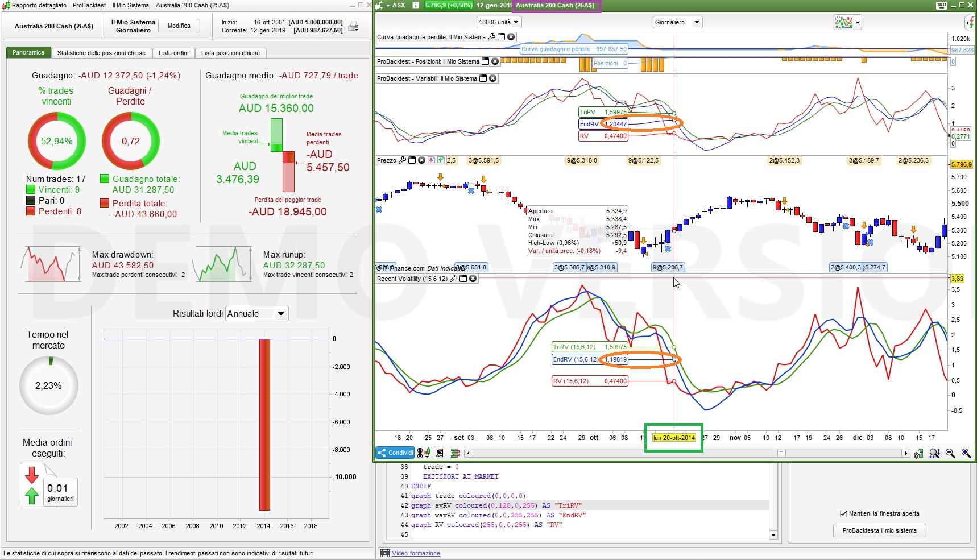
Task: Open the Prezzo chart settings wrench
Action: pyautogui.click(x=403, y=160)
